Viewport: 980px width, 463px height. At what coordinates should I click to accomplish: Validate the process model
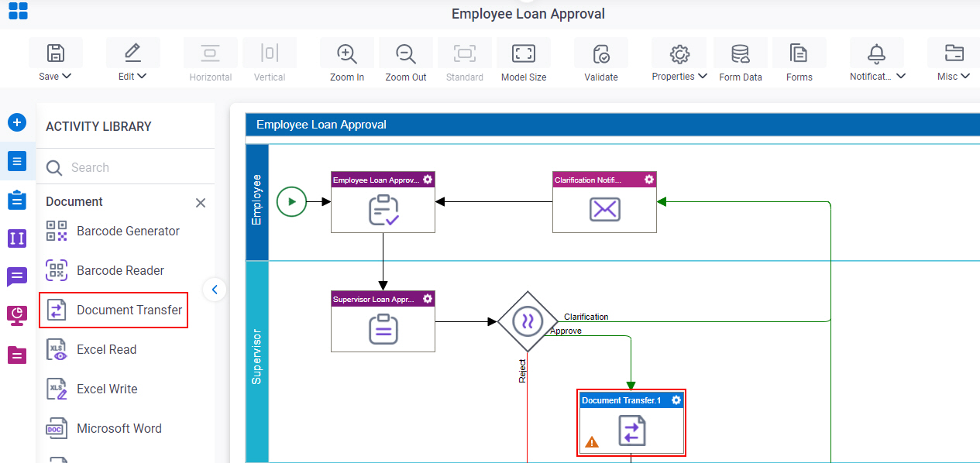coord(601,53)
